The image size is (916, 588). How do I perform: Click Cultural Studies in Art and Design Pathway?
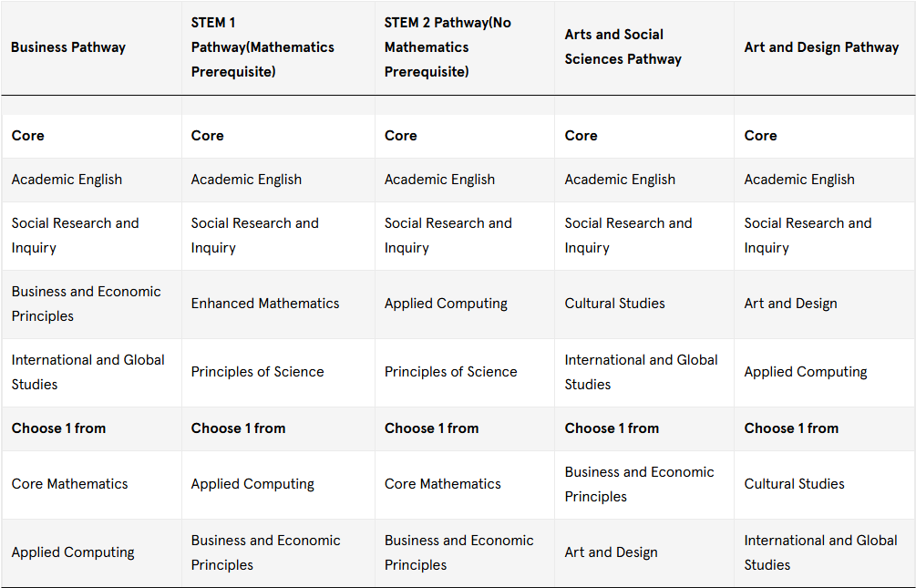click(x=794, y=484)
